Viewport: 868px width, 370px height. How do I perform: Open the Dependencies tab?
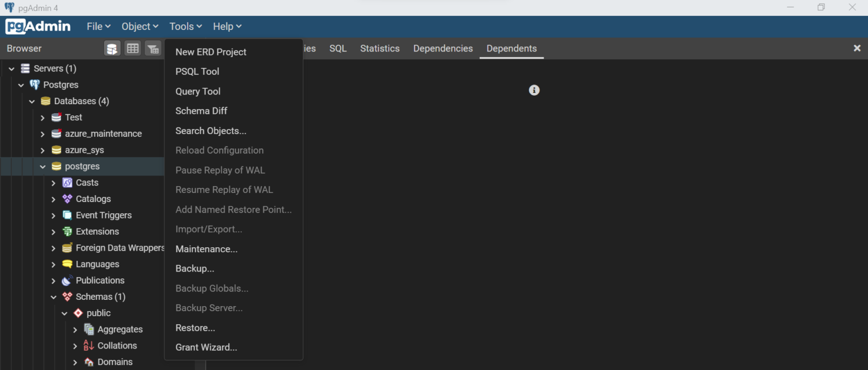tap(442, 48)
